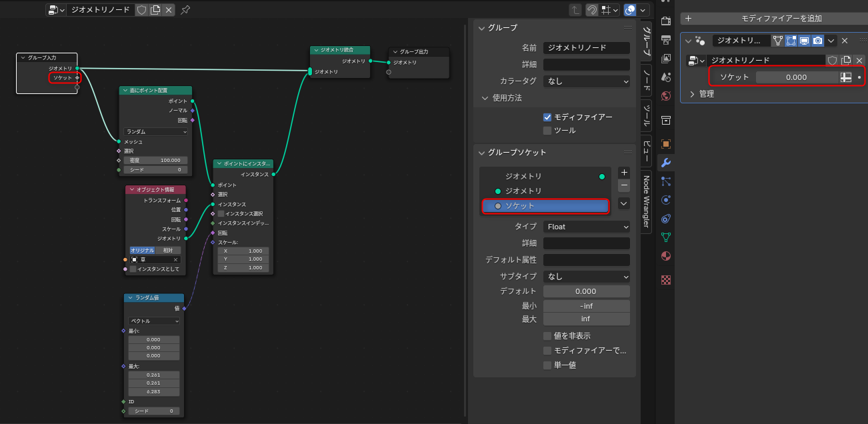
Task: Toggle modifier render camera icon
Action: pyautogui.click(x=817, y=41)
